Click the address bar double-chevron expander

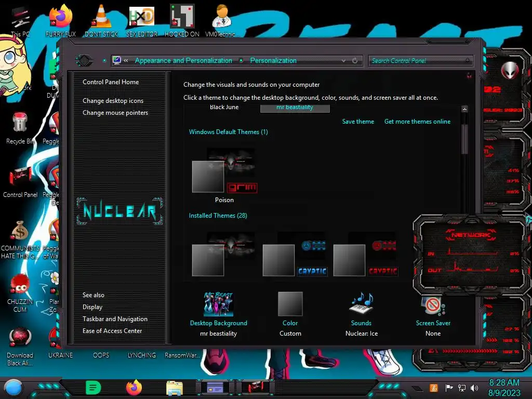(126, 60)
